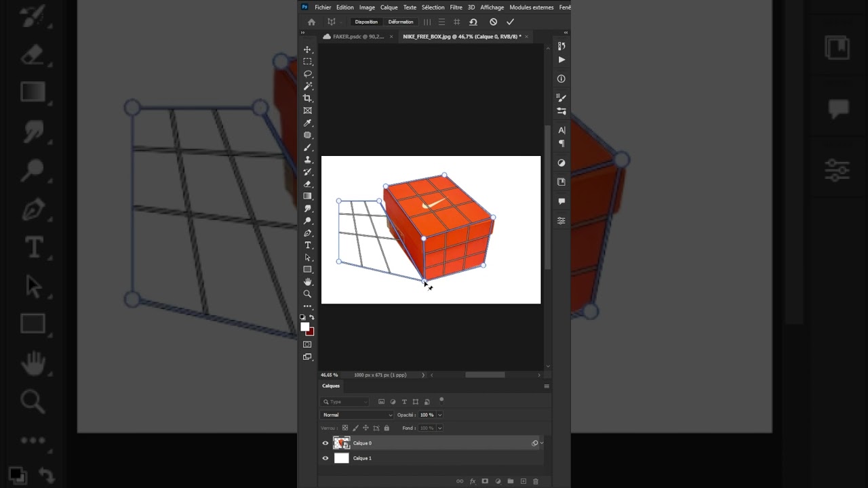Select the Hand tool

coord(307,282)
